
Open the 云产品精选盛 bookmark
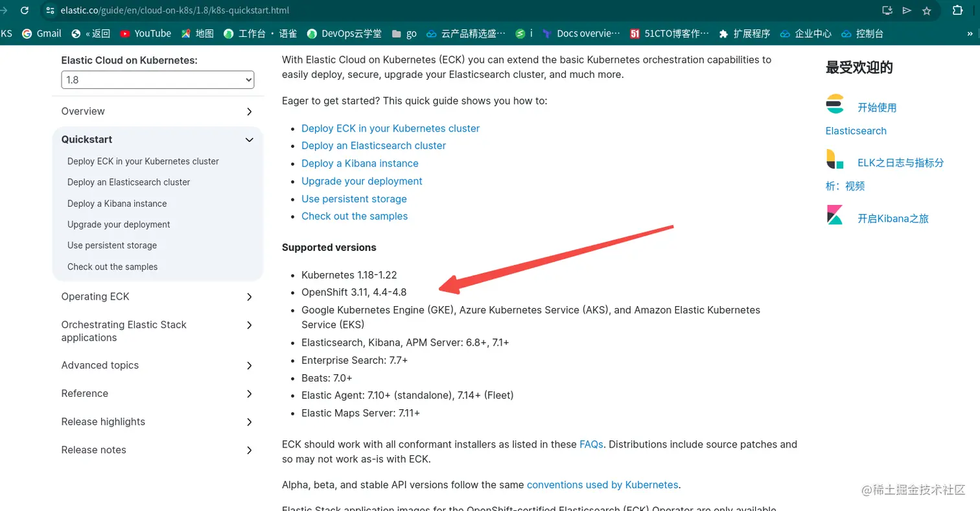(465, 34)
